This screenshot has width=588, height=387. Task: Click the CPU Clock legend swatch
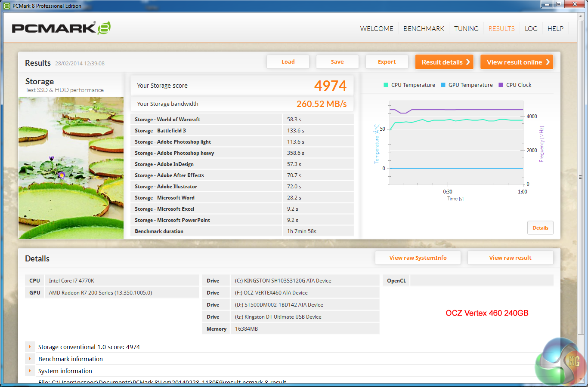(501, 85)
